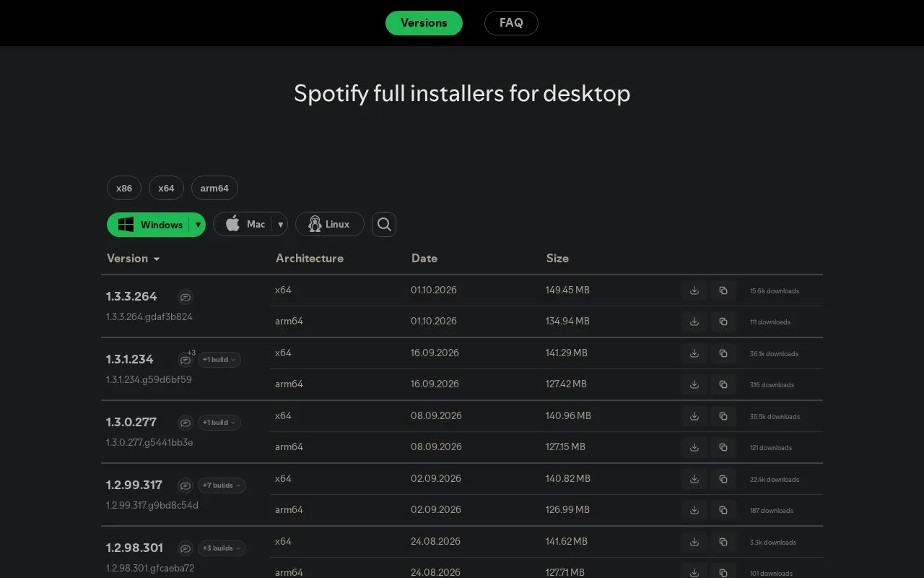Expand +1 build list for 1.3.1.234
This screenshot has width=924, height=578.
[219, 360]
